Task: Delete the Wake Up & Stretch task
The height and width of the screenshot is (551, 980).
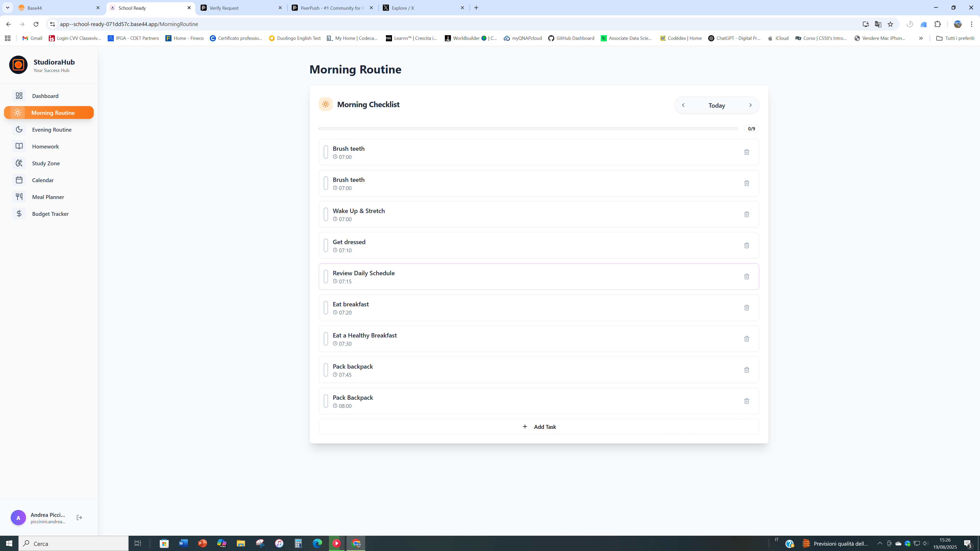Action: pyautogui.click(x=746, y=215)
